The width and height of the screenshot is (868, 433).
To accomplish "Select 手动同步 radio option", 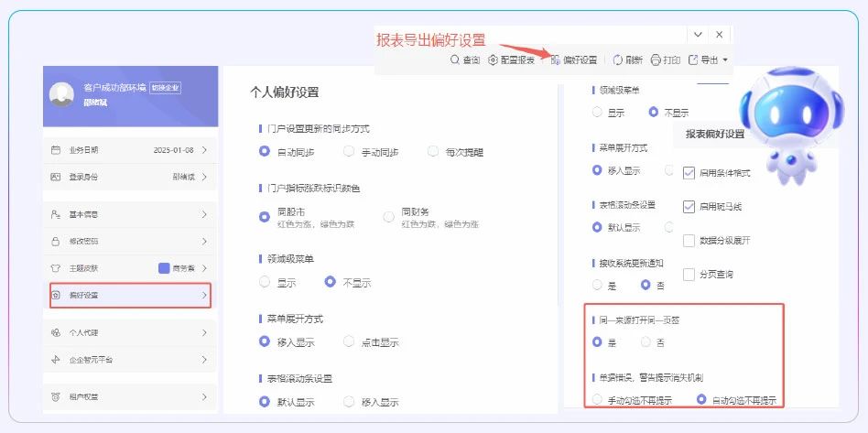I will click(349, 151).
